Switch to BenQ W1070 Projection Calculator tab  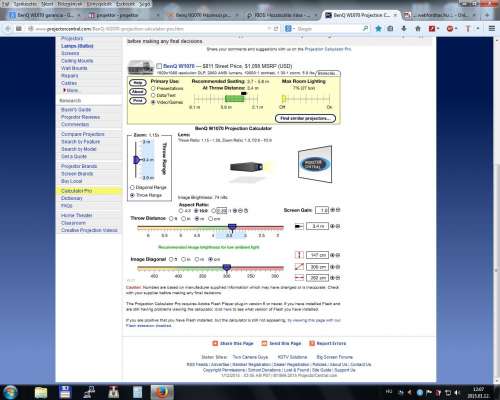pyautogui.click(x=361, y=15)
